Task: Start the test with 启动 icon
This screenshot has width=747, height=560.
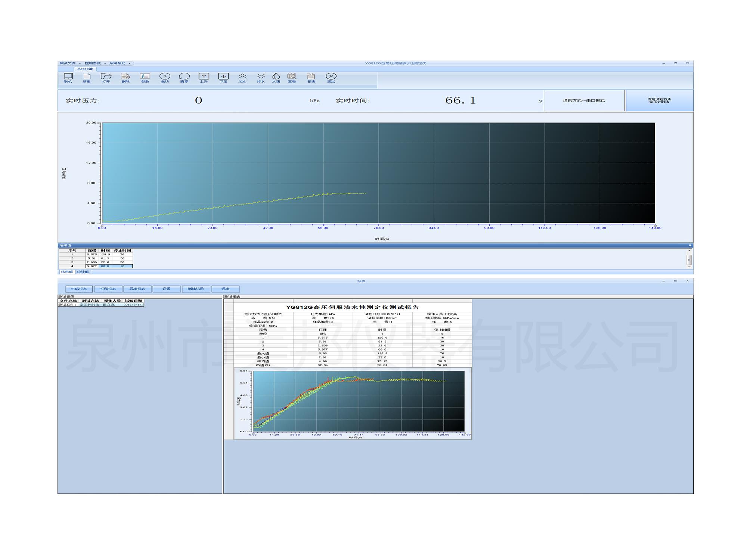Action: 165,78
